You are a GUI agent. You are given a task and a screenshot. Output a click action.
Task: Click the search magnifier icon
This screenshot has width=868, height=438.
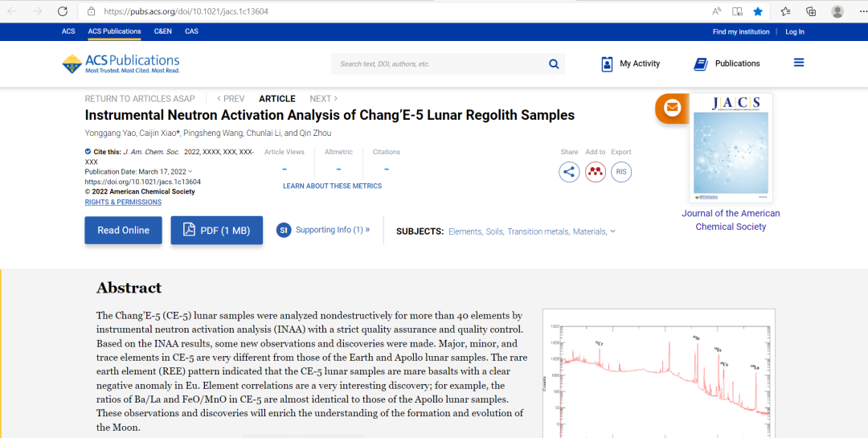554,64
